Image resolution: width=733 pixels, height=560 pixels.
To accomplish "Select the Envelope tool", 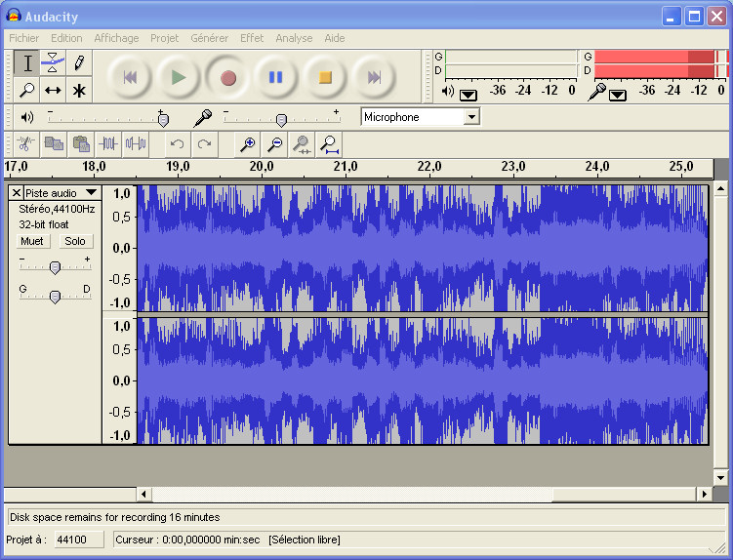I will point(53,63).
